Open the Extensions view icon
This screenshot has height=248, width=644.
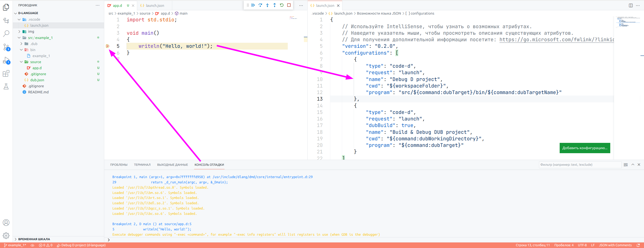click(x=6, y=73)
